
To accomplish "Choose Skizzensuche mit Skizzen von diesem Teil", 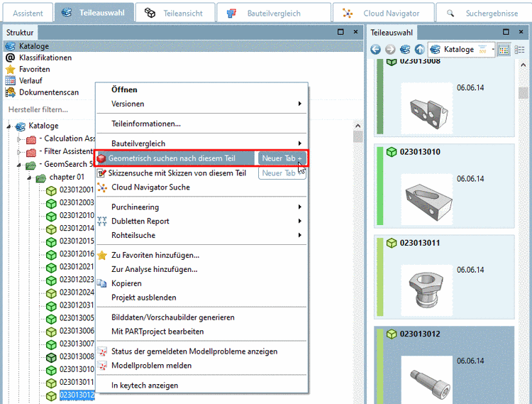I will pyautogui.click(x=177, y=173).
